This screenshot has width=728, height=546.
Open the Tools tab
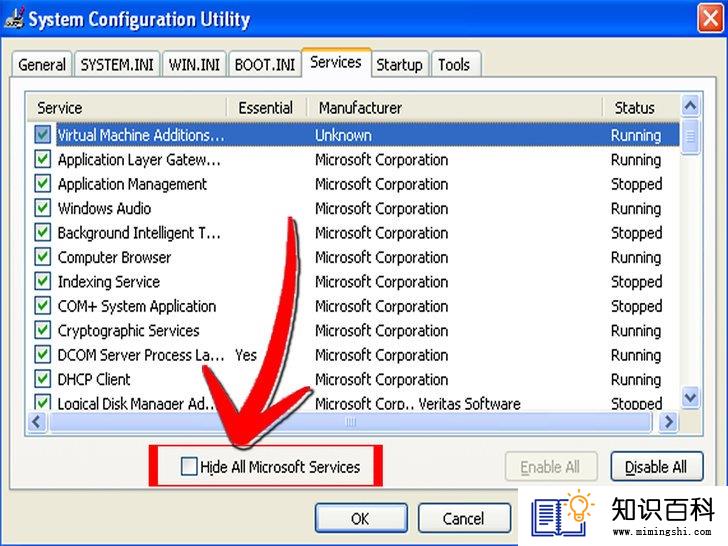[454, 64]
